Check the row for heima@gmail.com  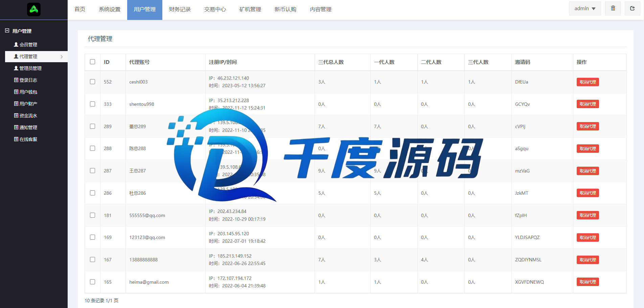pos(93,282)
